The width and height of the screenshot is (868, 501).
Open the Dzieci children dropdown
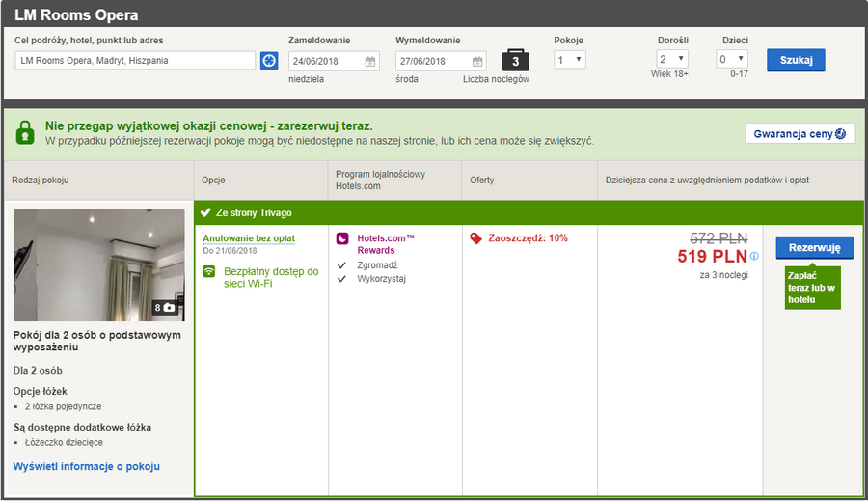[732, 59]
